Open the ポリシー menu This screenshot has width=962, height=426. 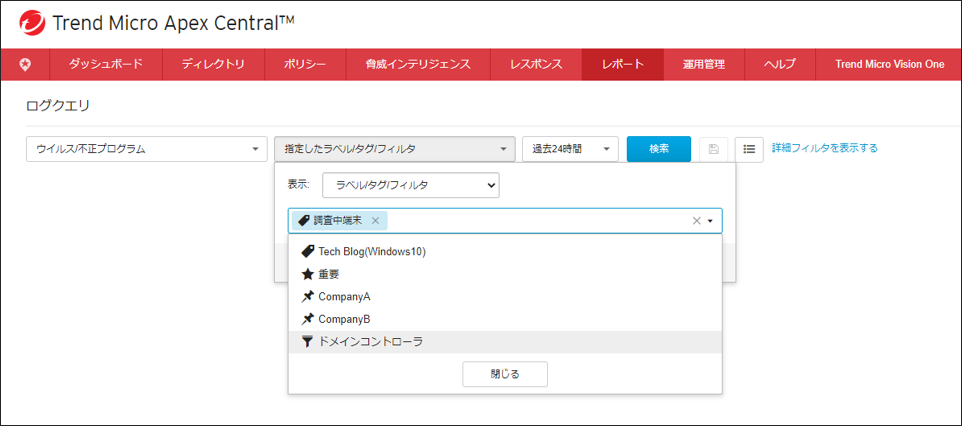[305, 64]
